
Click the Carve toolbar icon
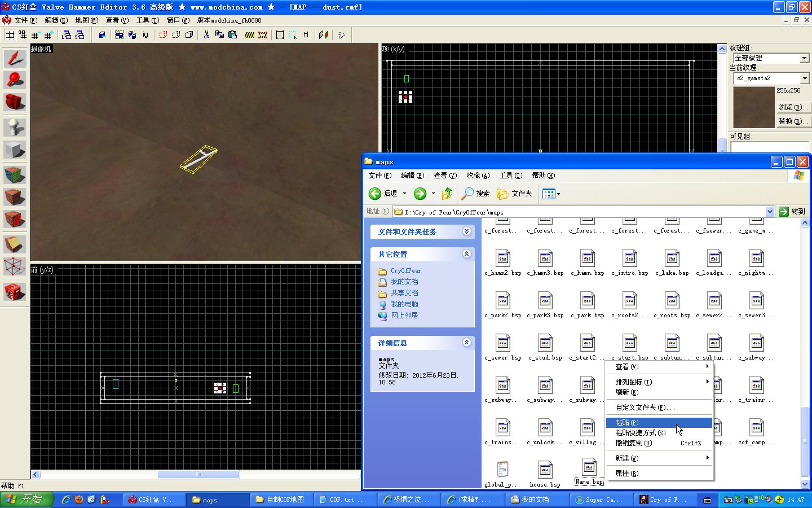(102, 35)
